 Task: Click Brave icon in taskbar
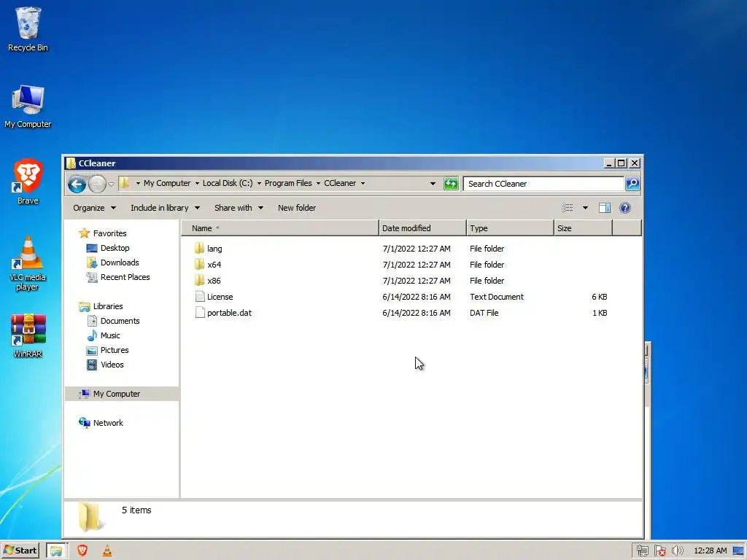coord(82,551)
